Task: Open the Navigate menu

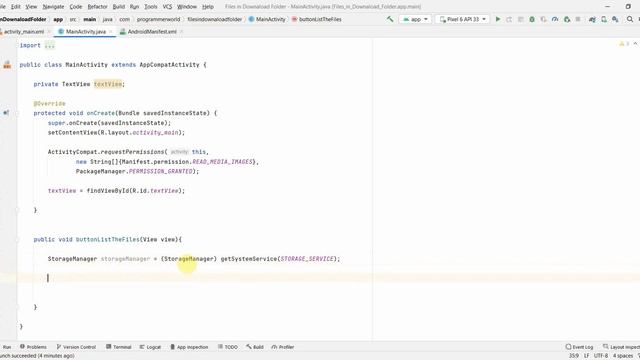Action: click(53, 7)
